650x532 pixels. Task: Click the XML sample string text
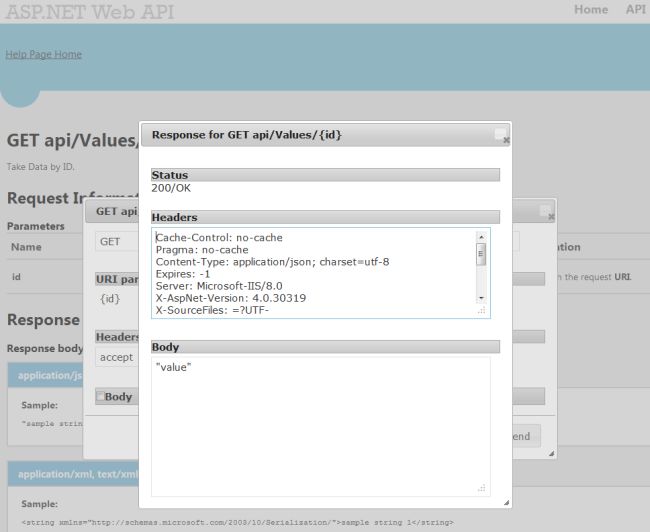[238, 522]
